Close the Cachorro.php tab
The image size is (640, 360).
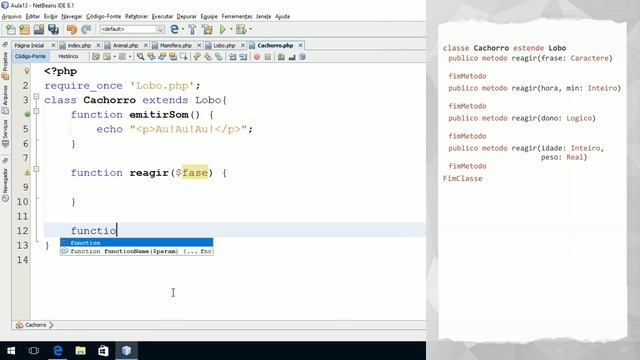coord(300,45)
